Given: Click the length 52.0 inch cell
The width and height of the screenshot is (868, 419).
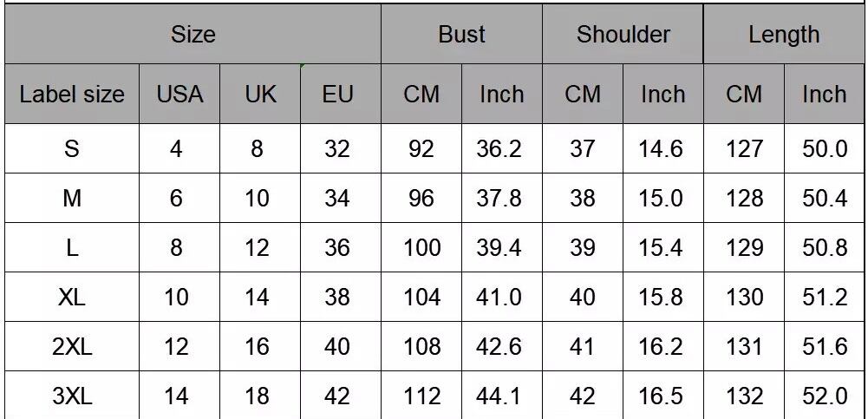Looking at the screenshot, I should (x=824, y=396).
